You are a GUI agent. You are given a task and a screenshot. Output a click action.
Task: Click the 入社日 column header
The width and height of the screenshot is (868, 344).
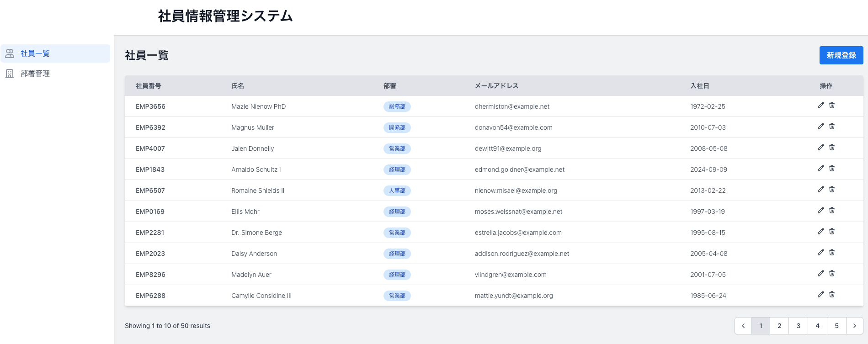(x=700, y=86)
